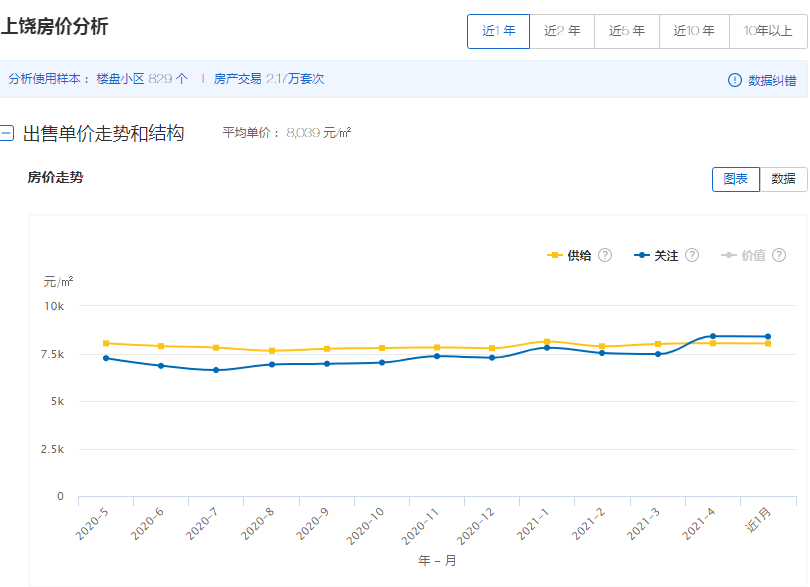Collapse the 出售单价走势和结构 section
810x587 pixels.
pyautogui.click(x=10, y=131)
